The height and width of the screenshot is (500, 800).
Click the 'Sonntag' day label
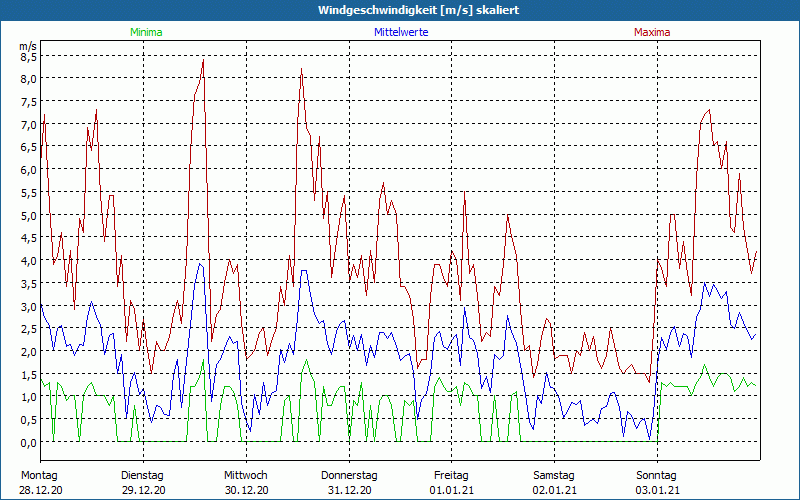(x=657, y=476)
